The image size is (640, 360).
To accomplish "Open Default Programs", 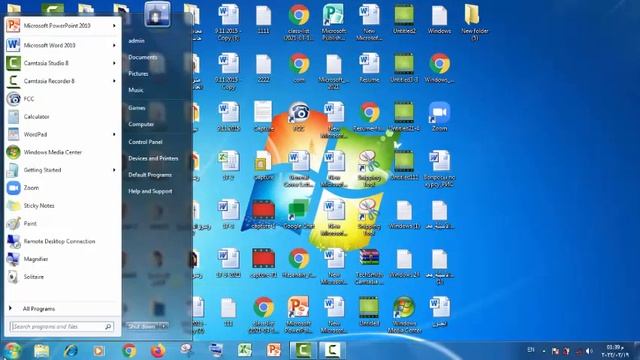I will click(150, 175).
